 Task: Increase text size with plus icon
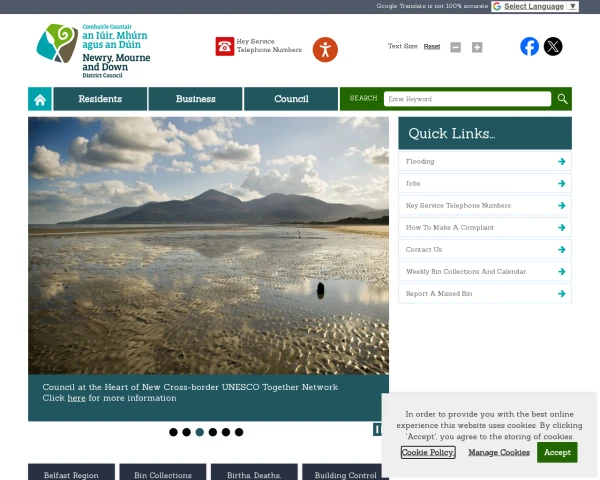(477, 47)
